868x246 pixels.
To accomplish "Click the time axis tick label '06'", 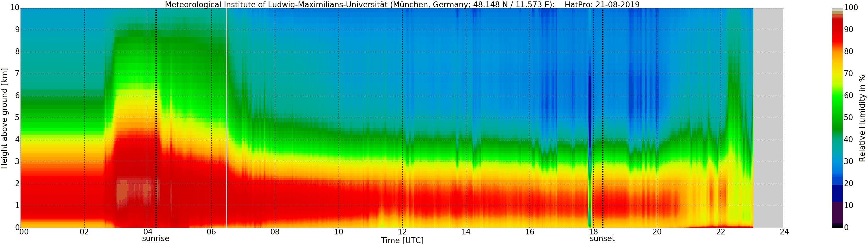I will coord(211,232).
